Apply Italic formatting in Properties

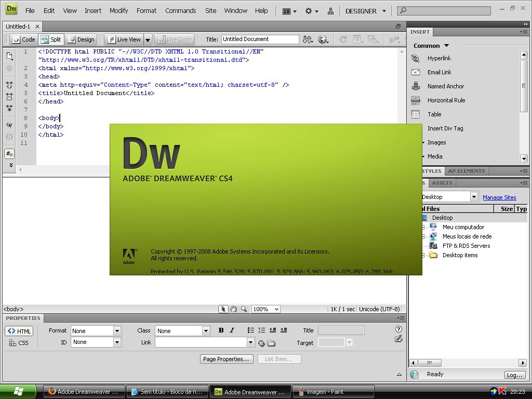click(232, 330)
